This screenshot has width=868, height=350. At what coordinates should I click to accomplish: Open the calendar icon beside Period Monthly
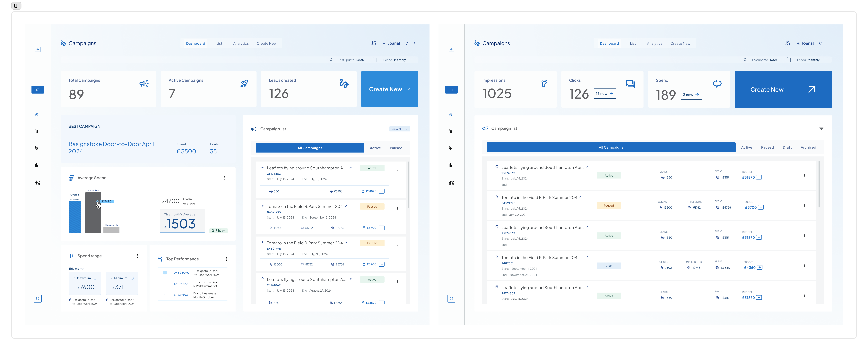pos(375,60)
